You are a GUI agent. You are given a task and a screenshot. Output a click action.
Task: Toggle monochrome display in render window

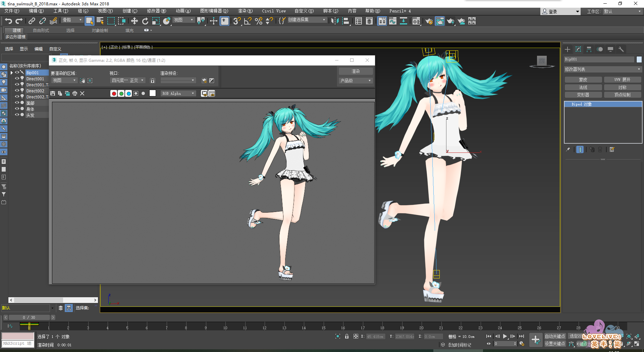[x=143, y=93]
